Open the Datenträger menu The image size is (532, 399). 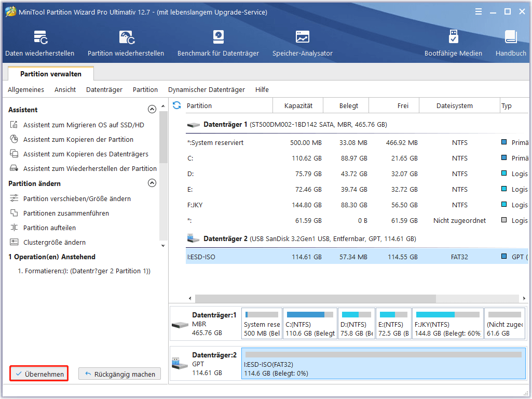tap(104, 89)
